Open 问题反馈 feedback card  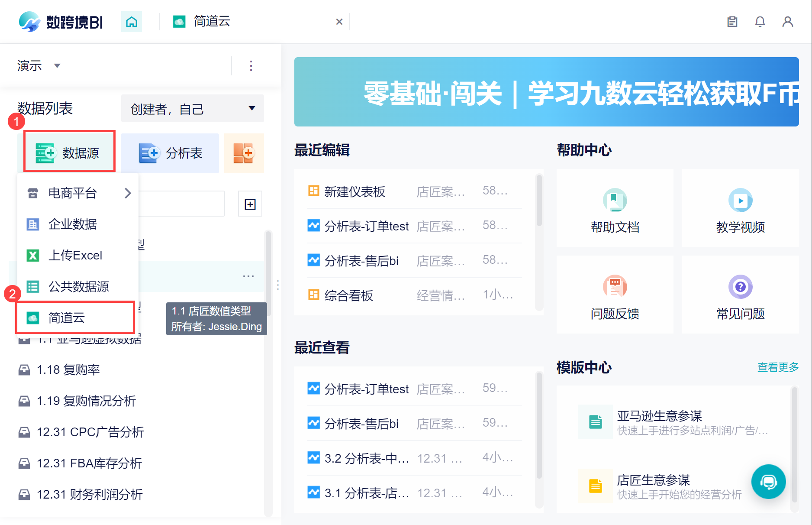(615, 295)
